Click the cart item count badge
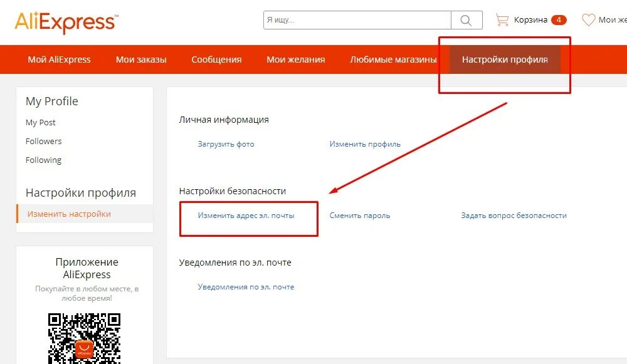 pos(559,19)
